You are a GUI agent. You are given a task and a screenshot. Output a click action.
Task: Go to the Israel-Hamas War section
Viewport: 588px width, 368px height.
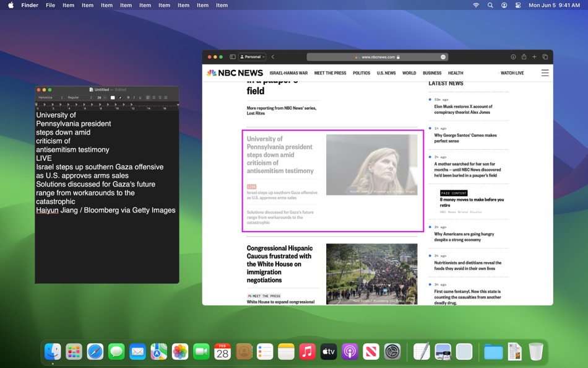[x=288, y=73]
